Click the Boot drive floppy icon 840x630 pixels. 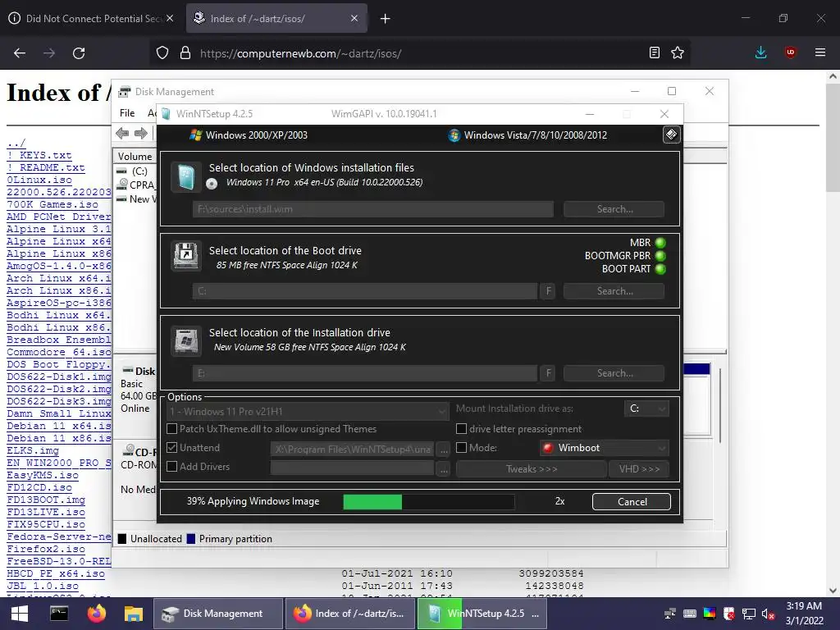coord(186,256)
